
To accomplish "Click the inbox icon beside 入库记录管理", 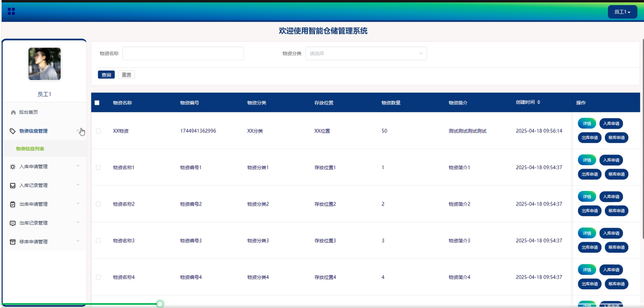I will [13, 186].
